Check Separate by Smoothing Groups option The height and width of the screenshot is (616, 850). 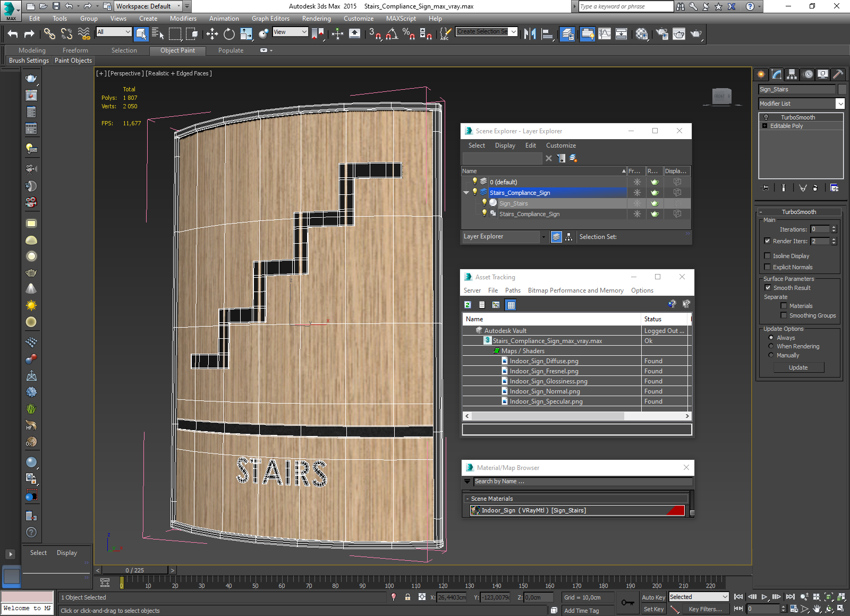784,315
